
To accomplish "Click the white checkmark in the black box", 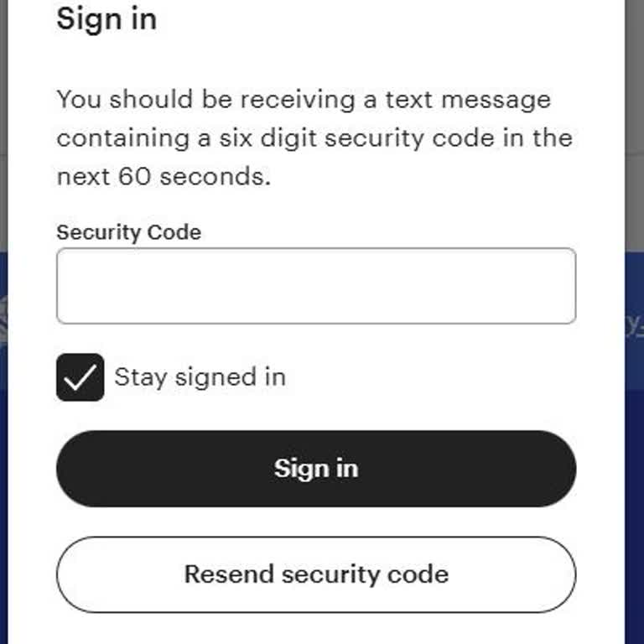I will click(80, 377).
